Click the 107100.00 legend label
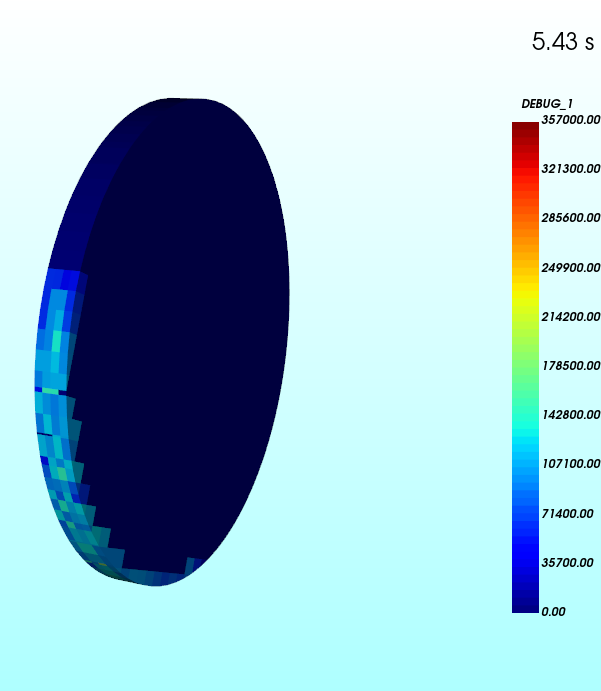The height and width of the screenshot is (691, 601). pyautogui.click(x=571, y=464)
